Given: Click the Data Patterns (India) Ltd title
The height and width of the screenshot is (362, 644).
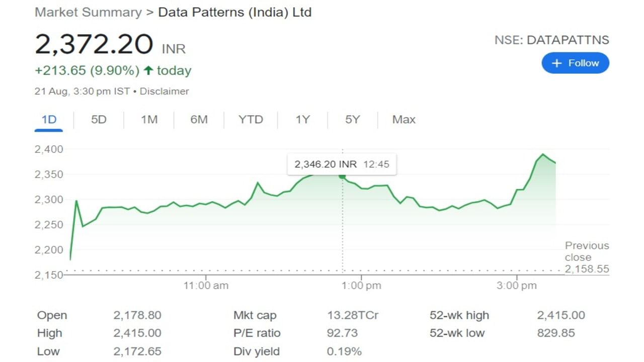Looking at the screenshot, I should (234, 12).
